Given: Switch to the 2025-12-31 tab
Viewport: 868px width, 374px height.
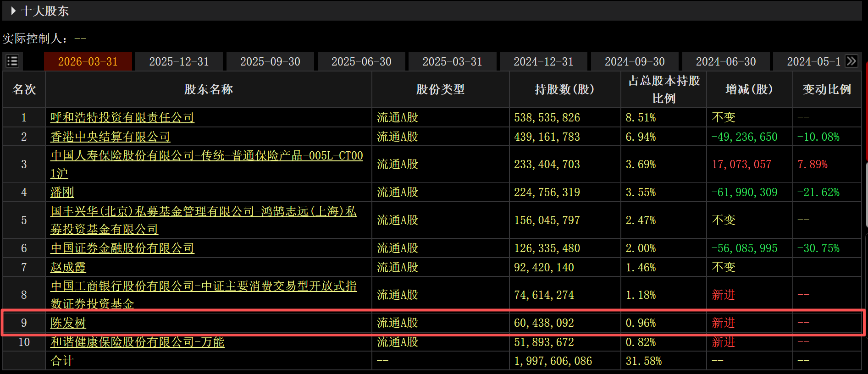Looking at the screenshot, I should pos(179,61).
